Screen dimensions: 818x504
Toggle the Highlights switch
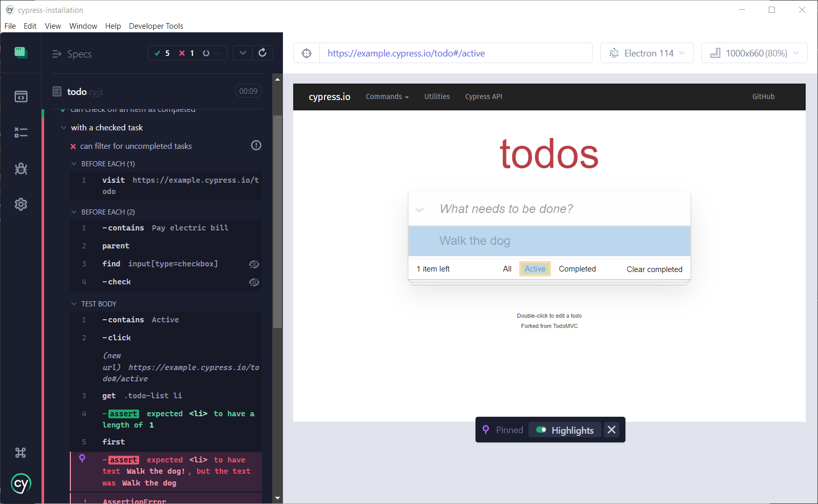click(x=541, y=430)
